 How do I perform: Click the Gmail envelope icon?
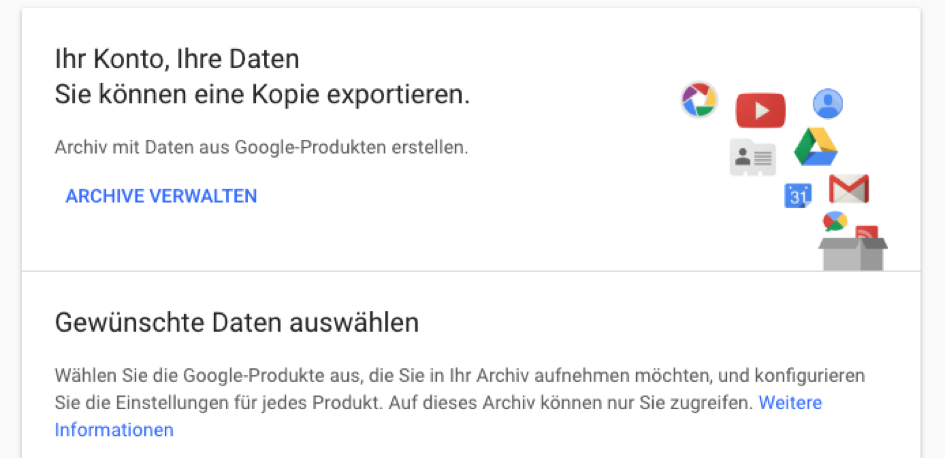tap(849, 189)
